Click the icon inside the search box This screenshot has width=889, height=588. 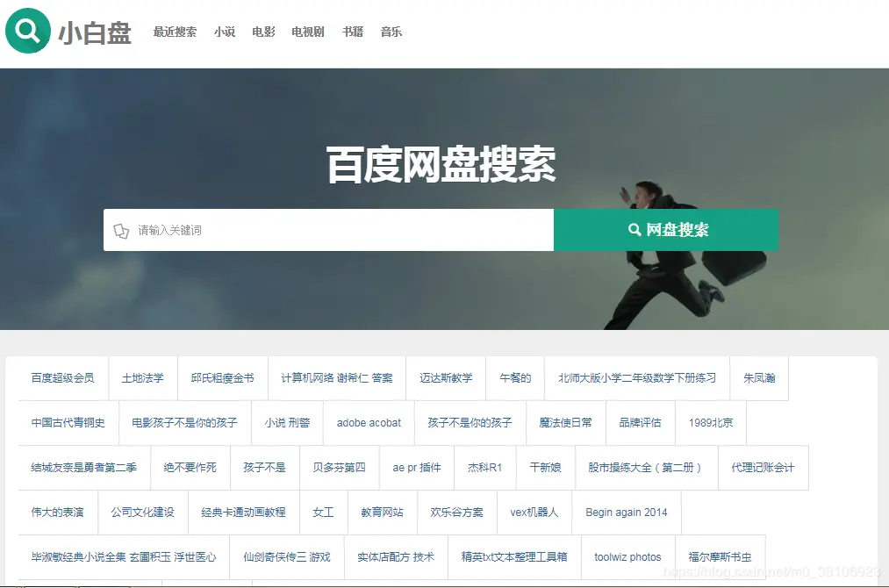pyautogui.click(x=121, y=231)
